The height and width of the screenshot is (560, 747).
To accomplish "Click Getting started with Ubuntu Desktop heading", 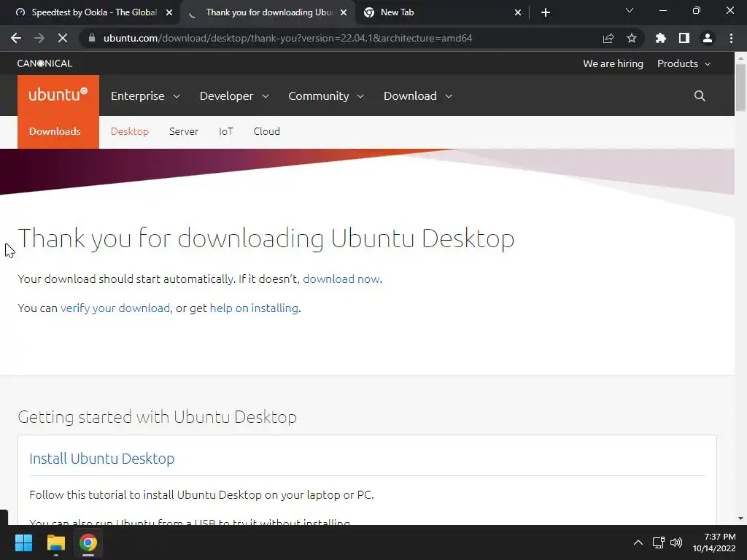I will [x=158, y=417].
